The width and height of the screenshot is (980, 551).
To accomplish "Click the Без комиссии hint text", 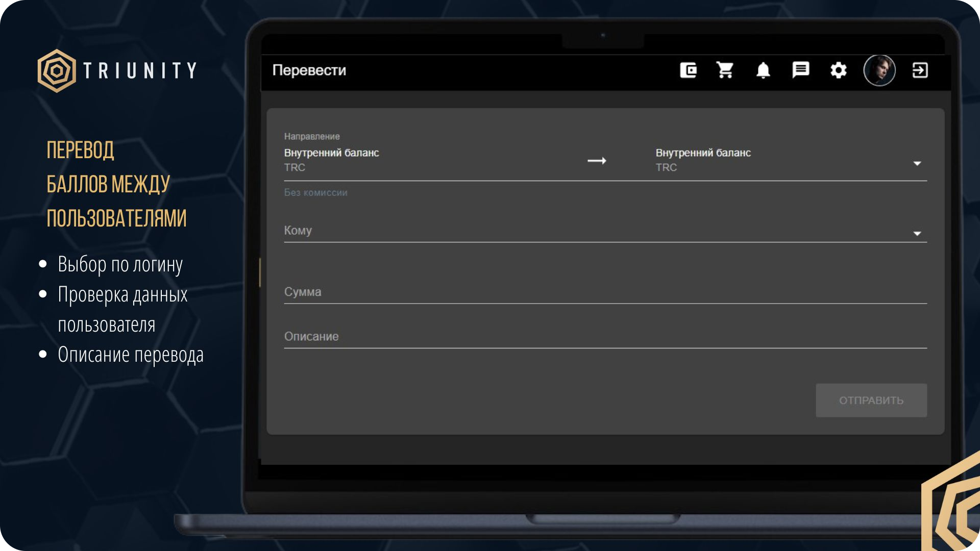I will (x=315, y=193).
